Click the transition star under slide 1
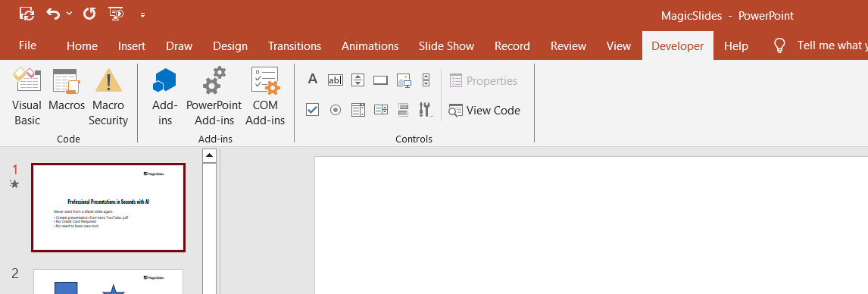The width and height of the screenshot is (868, 294). tap(15, 184)
